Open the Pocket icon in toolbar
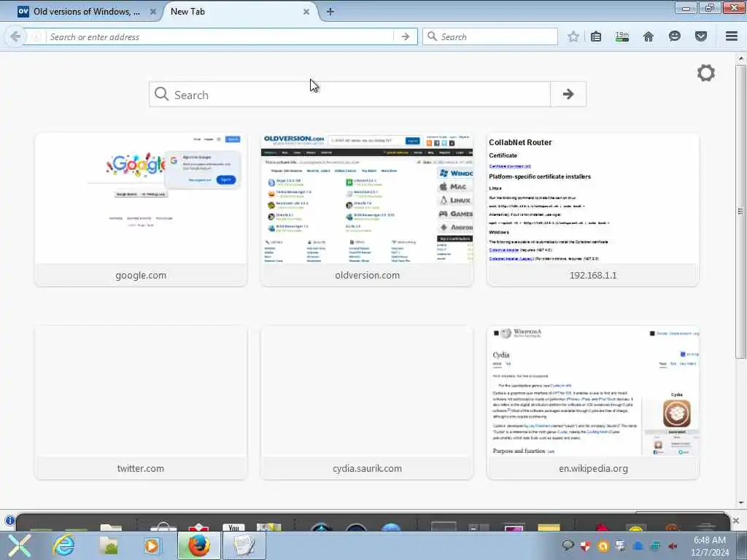Viewport: 747px width, 560px height. 701,36
